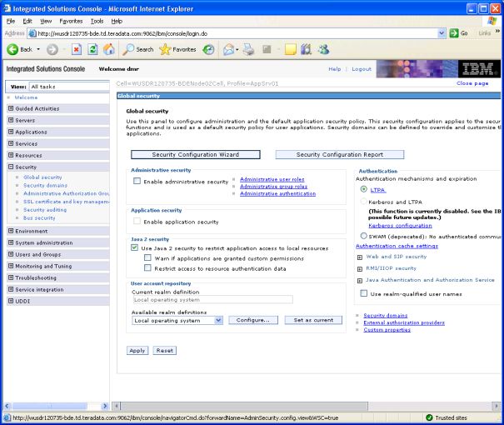The image size is (504, 425).
Task: Click the IBM logo banner
Action: click(x=479, y=69)
